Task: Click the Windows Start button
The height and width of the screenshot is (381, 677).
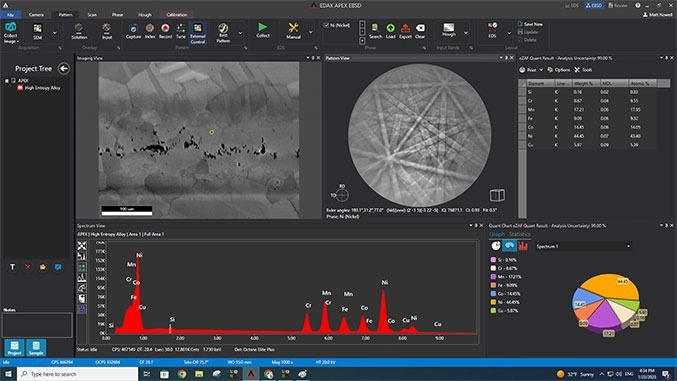Action: (8, 374)
